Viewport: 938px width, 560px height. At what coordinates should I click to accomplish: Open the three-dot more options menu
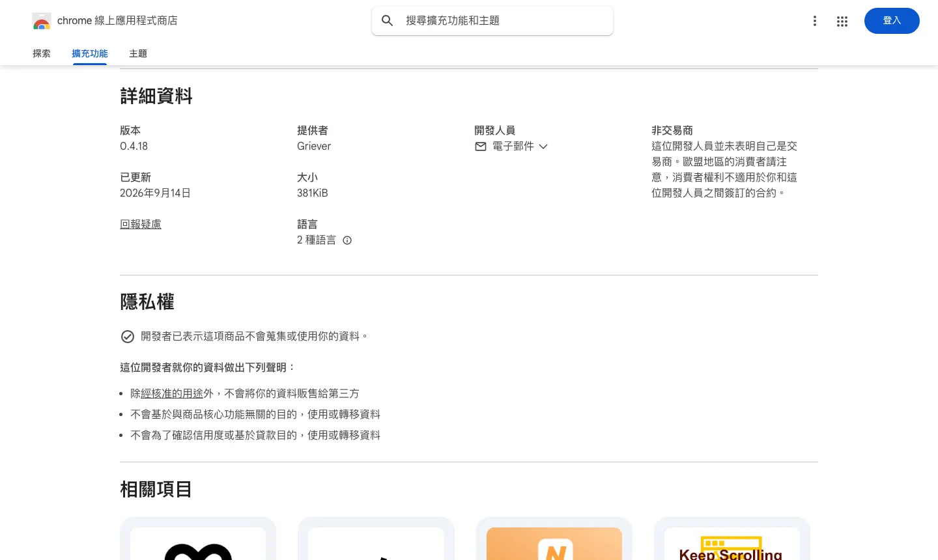(x=815, y=21)
